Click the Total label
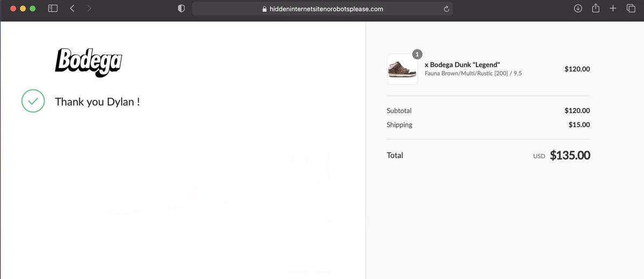This screenshot has height=279, width=644. 394,156
